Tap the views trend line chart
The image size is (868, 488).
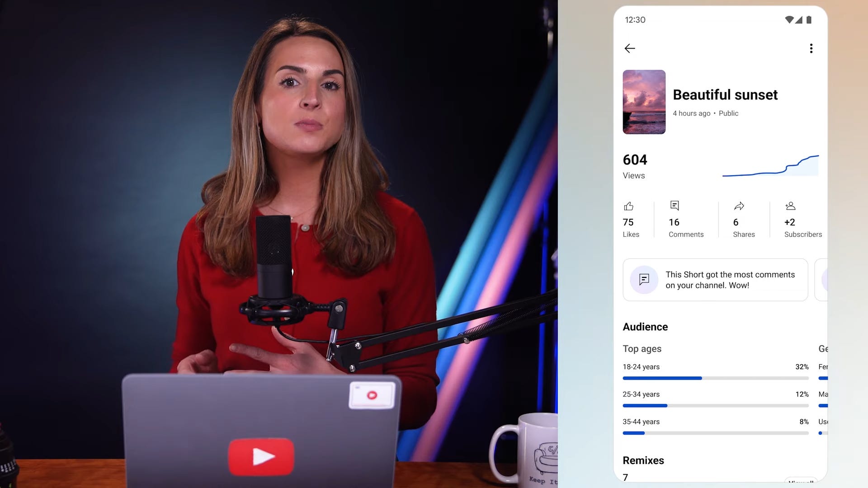pyautogui.click(x=770, y=166)
